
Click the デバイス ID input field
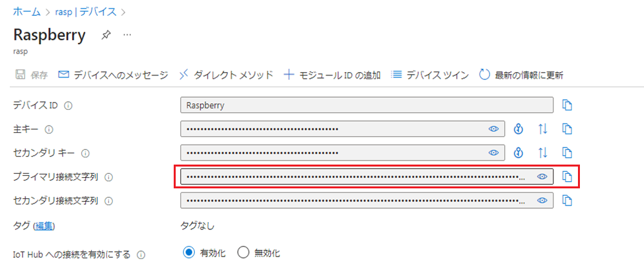pos(367,105)
